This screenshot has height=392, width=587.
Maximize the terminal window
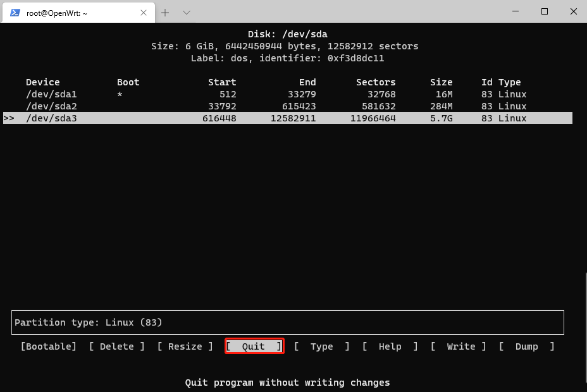[544, 11]
